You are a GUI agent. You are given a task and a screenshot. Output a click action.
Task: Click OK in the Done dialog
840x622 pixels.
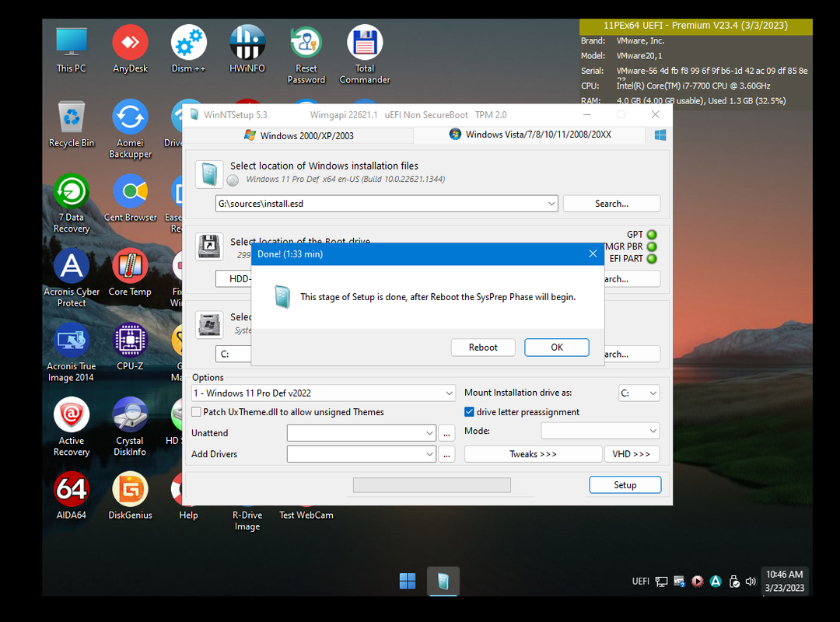coord(557,348)
